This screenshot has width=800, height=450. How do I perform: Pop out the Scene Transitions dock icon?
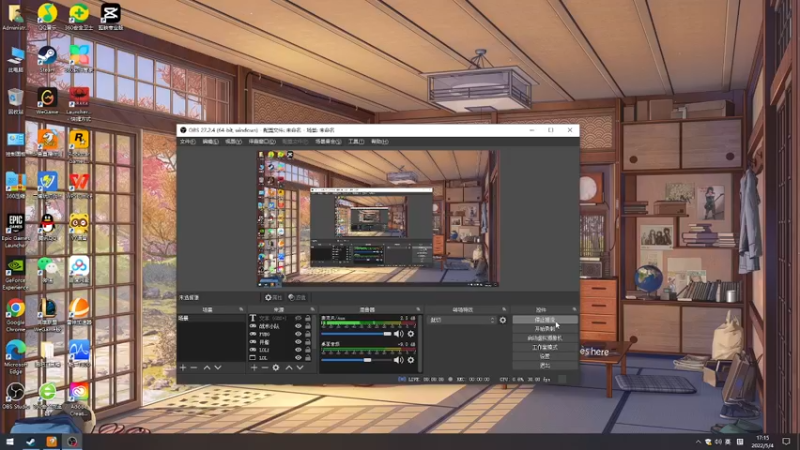point(504,310)
